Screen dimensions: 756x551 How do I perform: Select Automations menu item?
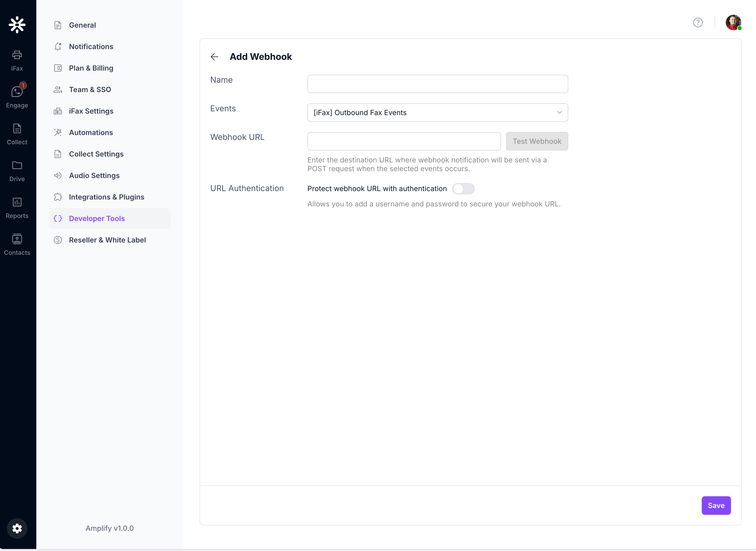point(109,133)
